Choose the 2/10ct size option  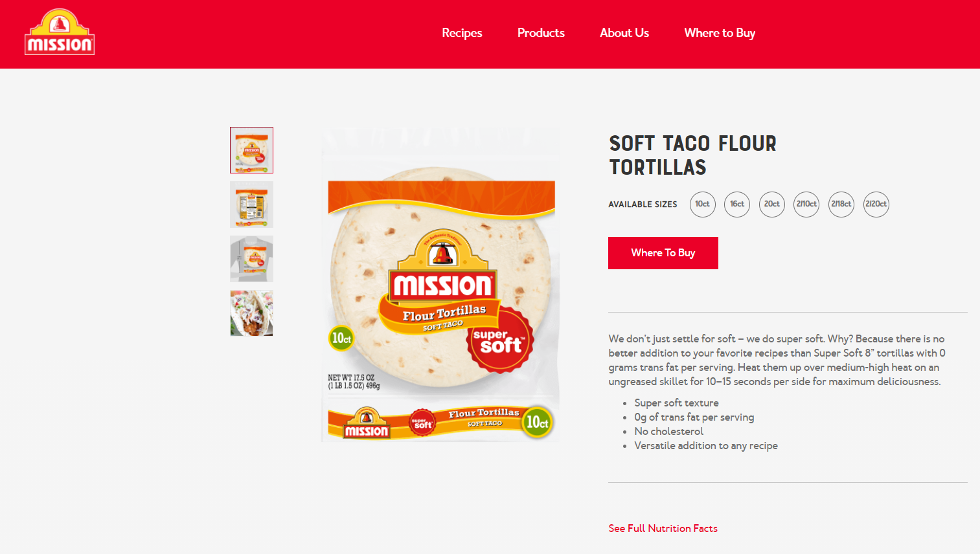click(x=806, y=205)
